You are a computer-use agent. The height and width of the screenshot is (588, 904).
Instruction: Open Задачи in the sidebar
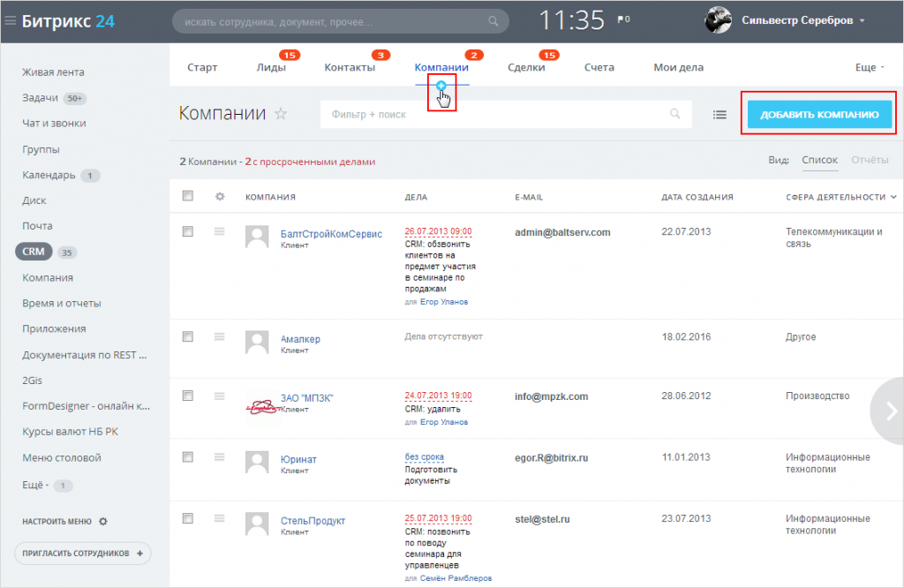click(x=40, y=97)
